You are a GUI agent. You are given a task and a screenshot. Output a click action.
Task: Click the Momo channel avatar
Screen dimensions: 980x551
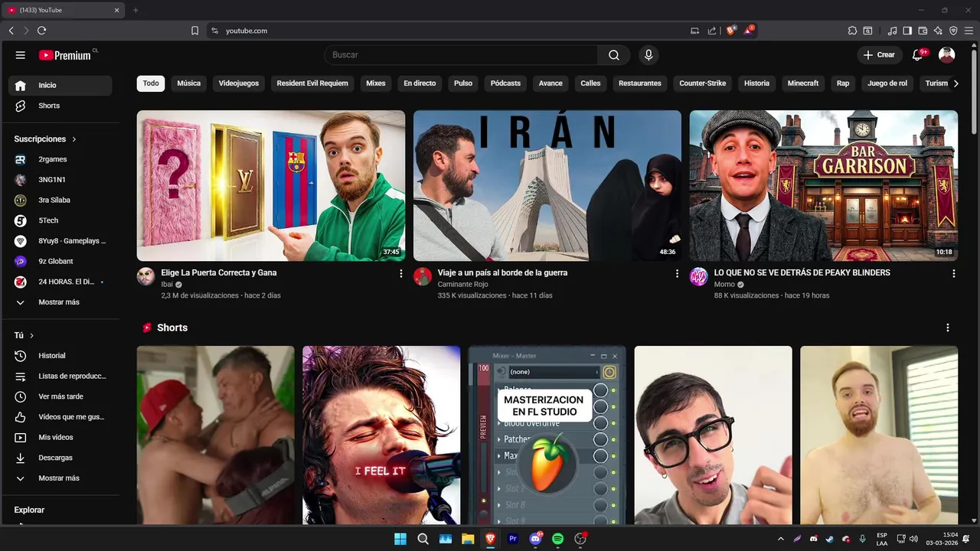click(698, 276)
